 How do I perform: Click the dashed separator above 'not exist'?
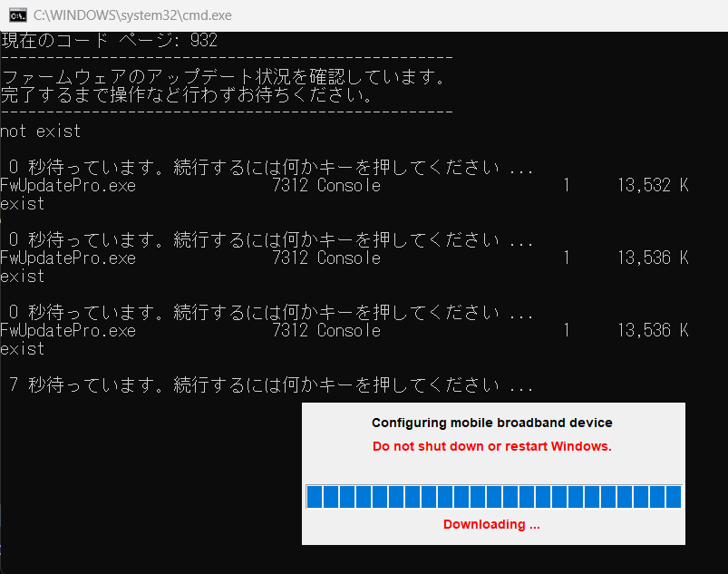pyautogui.click(x=227, y=112)
